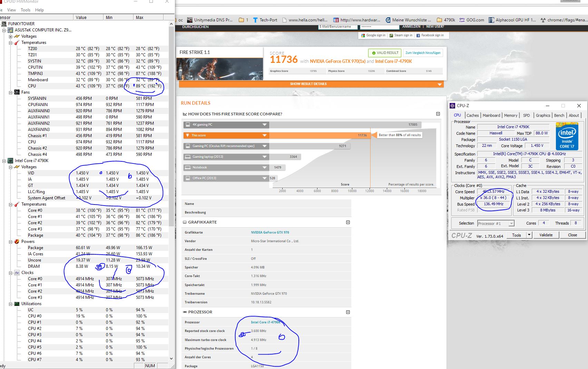Switch to the Mainboard tab in CPU-Z
Viewport: 588px width, 369px height.
click(491, 115)
